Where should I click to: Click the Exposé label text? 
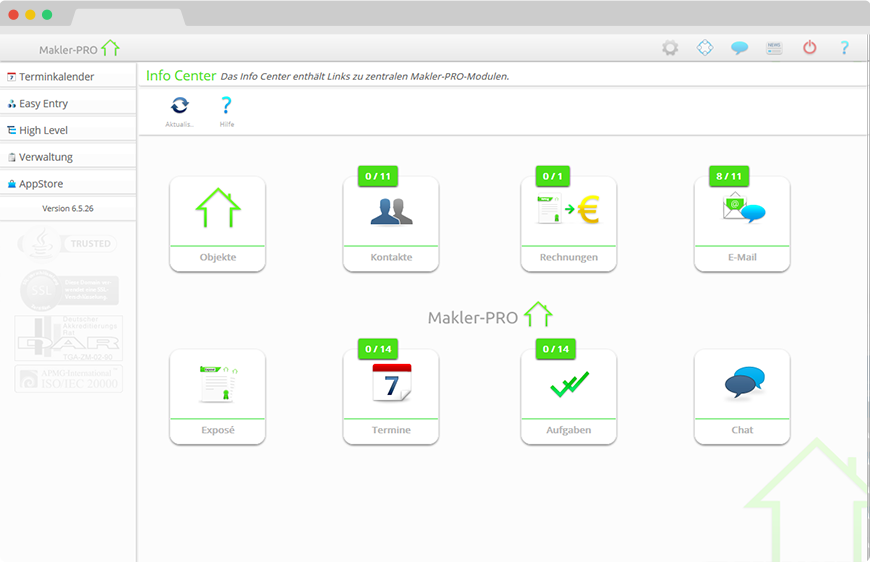click(x=218, y=430)
